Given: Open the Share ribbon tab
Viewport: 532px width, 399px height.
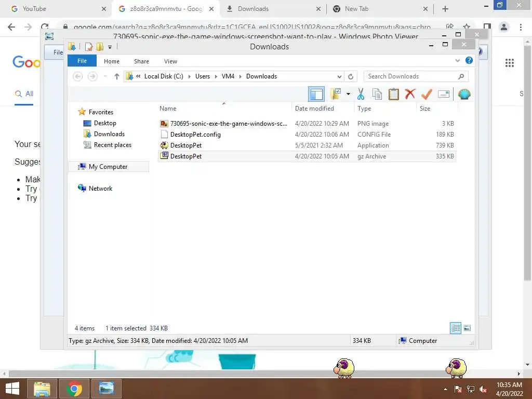Looking at the screenshot, I should (x=141, y=61).
